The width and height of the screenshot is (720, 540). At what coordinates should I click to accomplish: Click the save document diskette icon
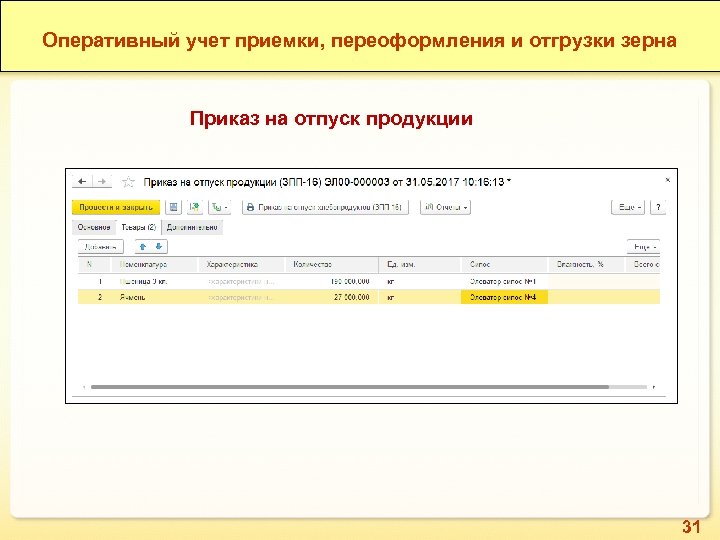click(174, 207)
